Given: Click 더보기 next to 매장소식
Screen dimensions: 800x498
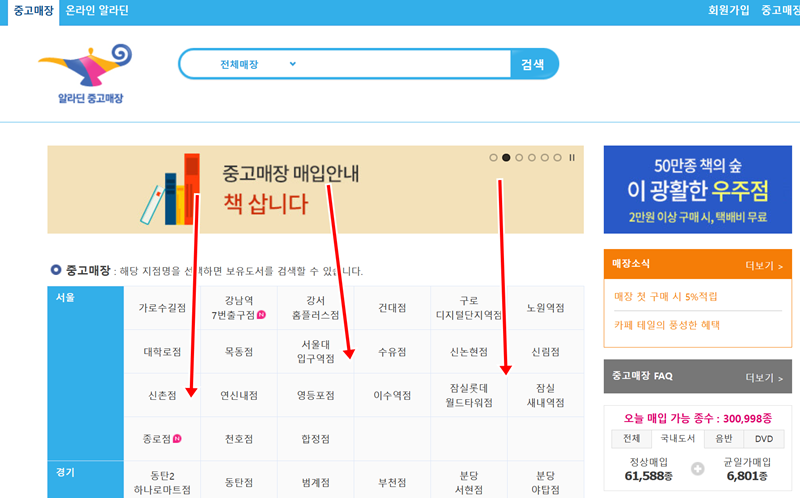Looking at the screenshot, I should pyautogui.click(x=764, y=265).
